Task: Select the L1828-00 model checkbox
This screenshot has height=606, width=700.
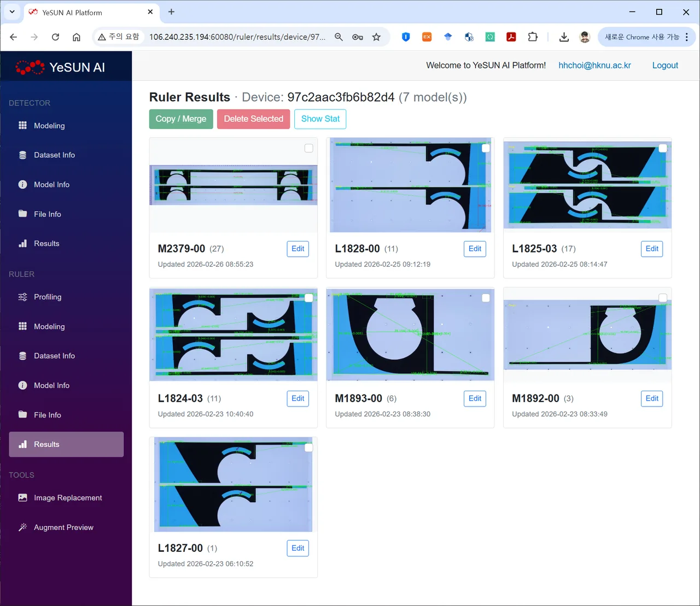Action: click(486, 148)
